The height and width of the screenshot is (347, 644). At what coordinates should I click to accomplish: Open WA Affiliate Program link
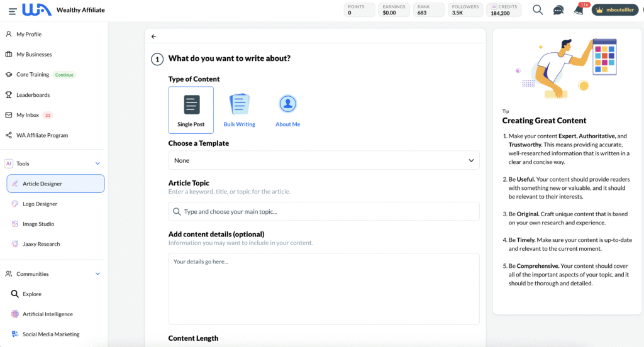pyautogui.click(x=42, y=135)
